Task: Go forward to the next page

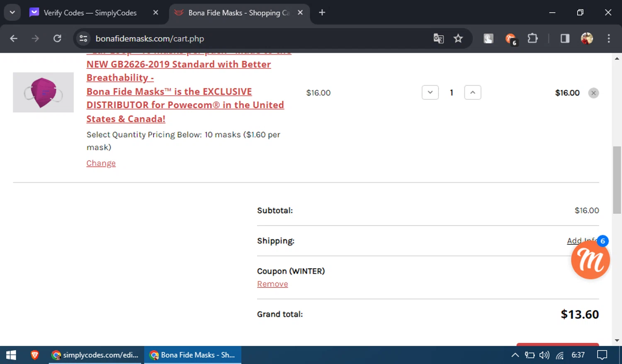Action: point(36,39)
